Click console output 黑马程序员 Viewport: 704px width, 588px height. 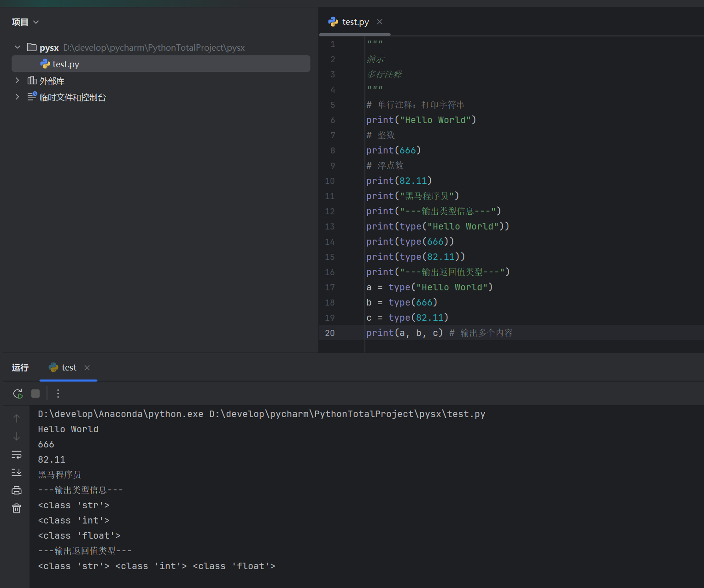[x=59, y=475]
